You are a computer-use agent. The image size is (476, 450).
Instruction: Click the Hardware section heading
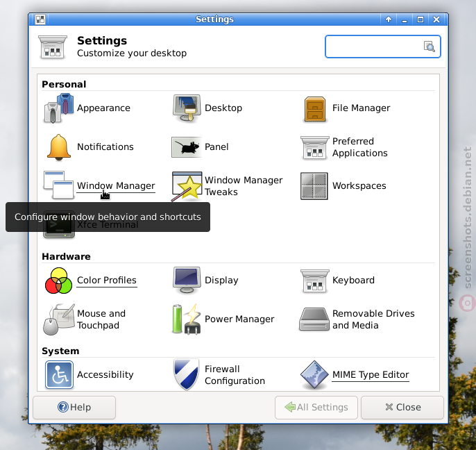pos(66,256)
